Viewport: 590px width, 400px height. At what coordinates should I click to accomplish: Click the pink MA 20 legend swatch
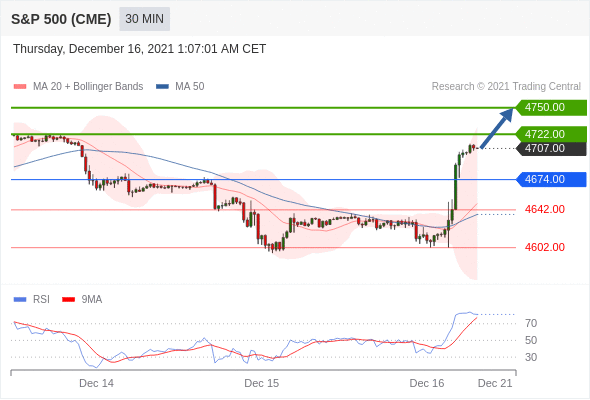tap(20, 87)
